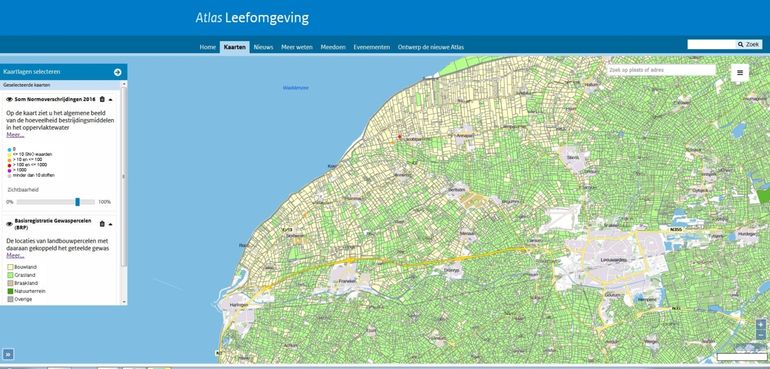Focus the Zoek op plaats of adres field
Viewport: 770px width, 369px height.
[661, 70]
